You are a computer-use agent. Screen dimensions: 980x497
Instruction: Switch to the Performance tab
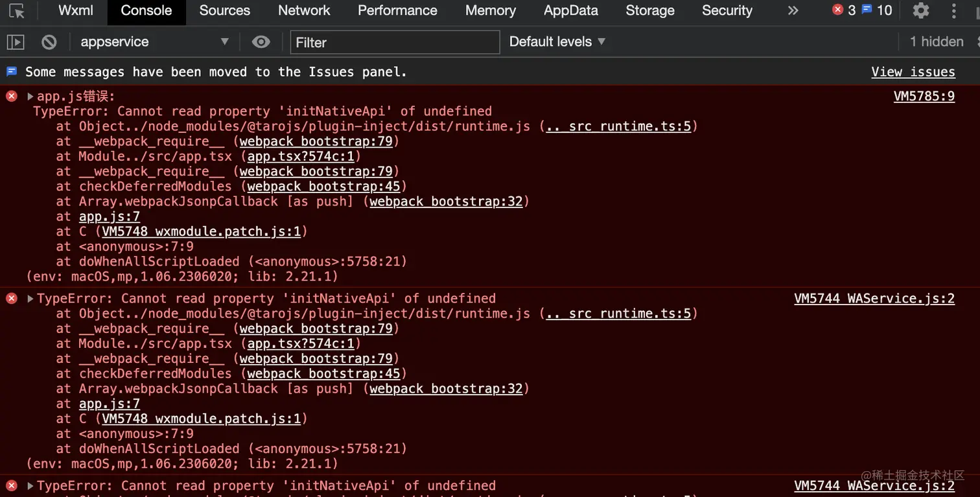pos(397,10)
